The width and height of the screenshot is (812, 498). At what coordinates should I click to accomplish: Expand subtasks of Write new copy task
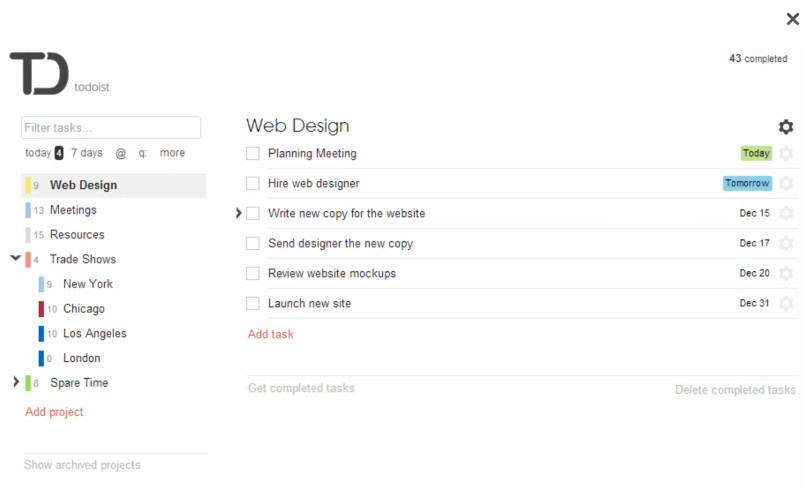239,213
